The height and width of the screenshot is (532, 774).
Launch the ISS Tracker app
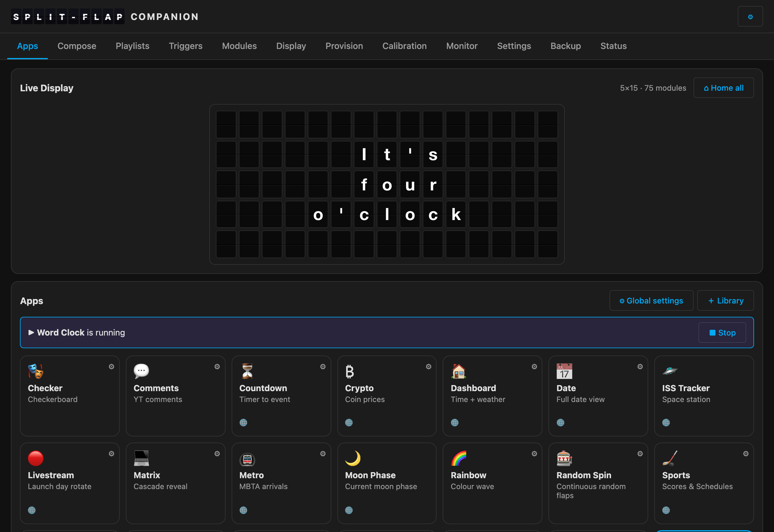click(x=704, y=396)
